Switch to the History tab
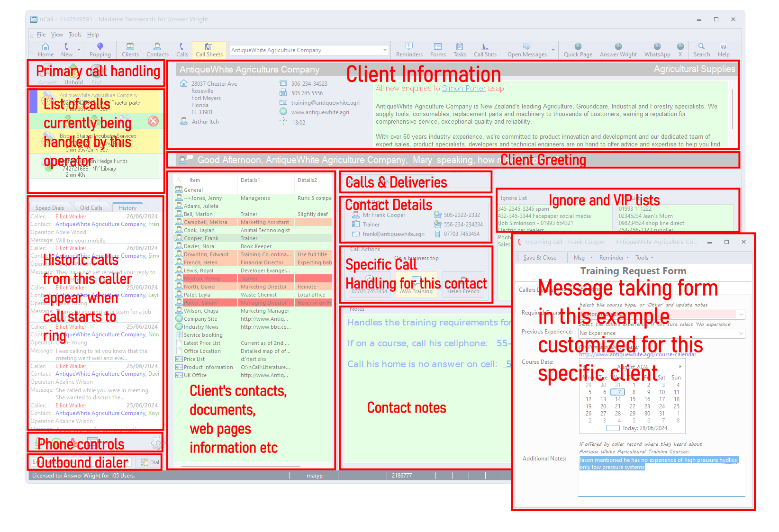 pyautogui.click(x=127, y=208)
